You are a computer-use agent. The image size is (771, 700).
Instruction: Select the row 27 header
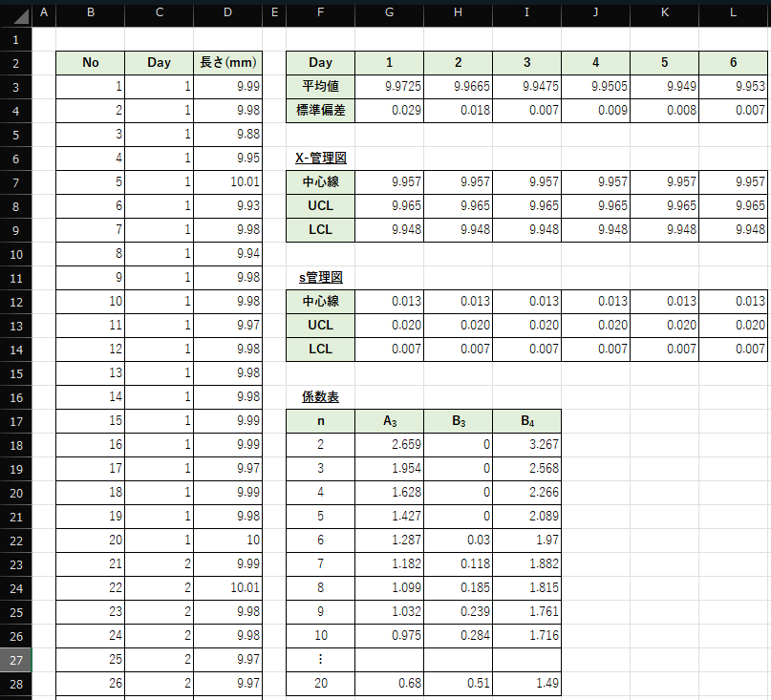(16, 660)
